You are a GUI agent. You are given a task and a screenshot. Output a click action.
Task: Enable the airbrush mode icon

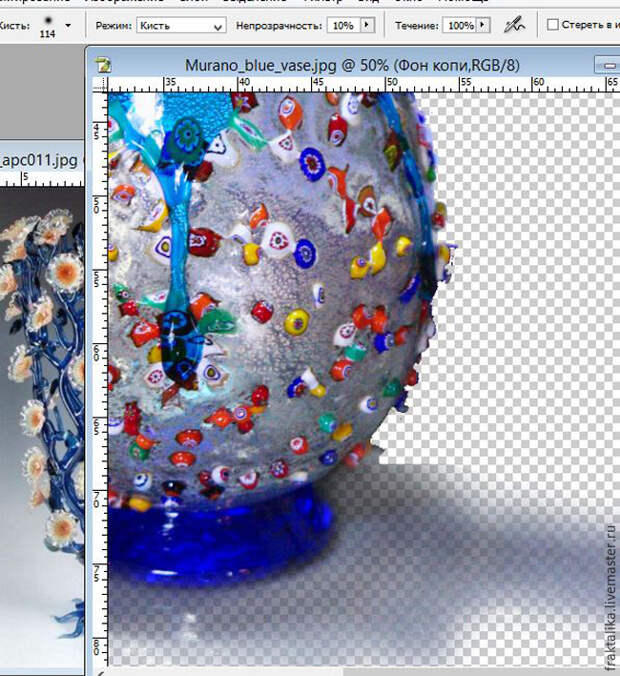[x=515, y=24]
